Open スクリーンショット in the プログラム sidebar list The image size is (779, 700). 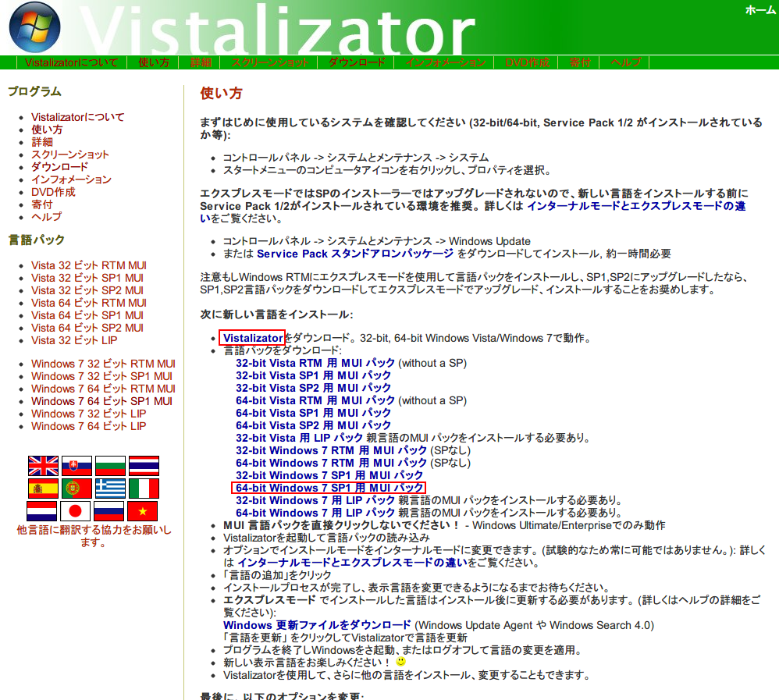coord(70,155)
